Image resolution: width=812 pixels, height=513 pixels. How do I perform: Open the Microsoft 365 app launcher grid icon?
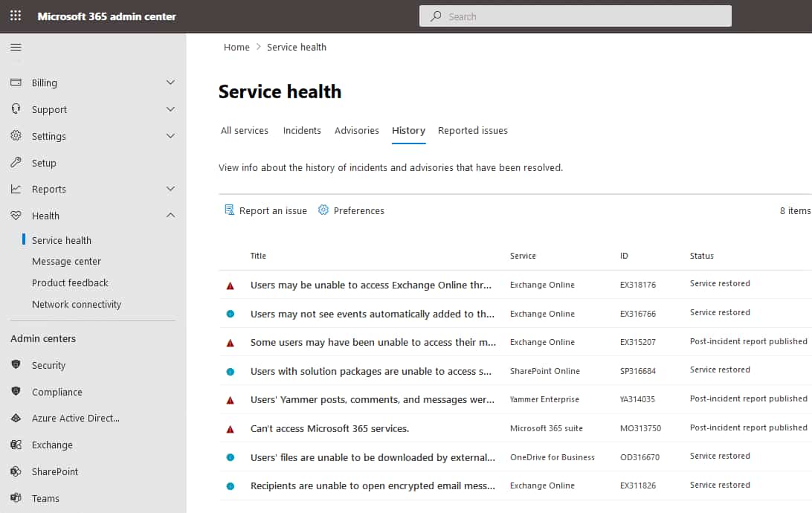15,16
